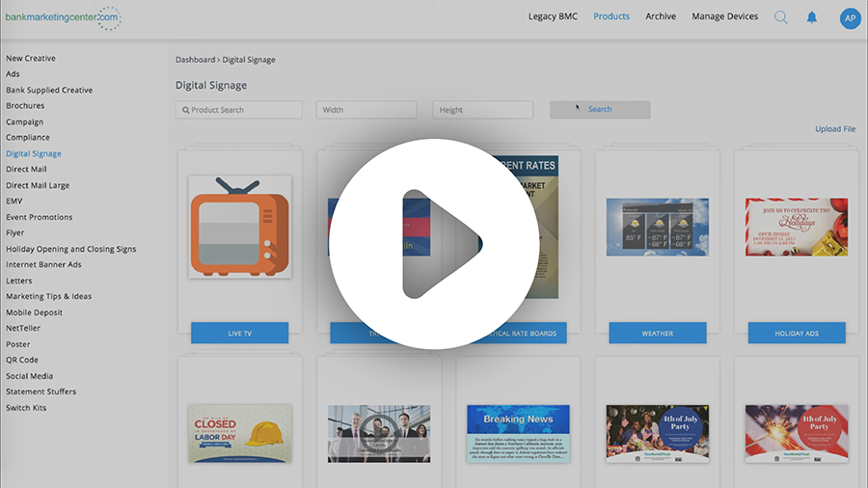
Task: Click the WEATHER category button
Action: click(x=657, y=334)
